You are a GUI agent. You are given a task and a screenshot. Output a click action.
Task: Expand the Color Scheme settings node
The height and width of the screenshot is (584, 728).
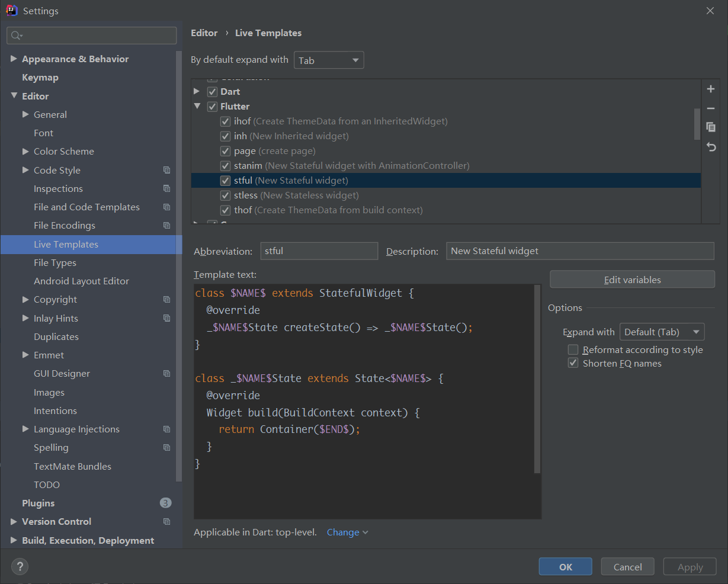[x=25, y=151]
